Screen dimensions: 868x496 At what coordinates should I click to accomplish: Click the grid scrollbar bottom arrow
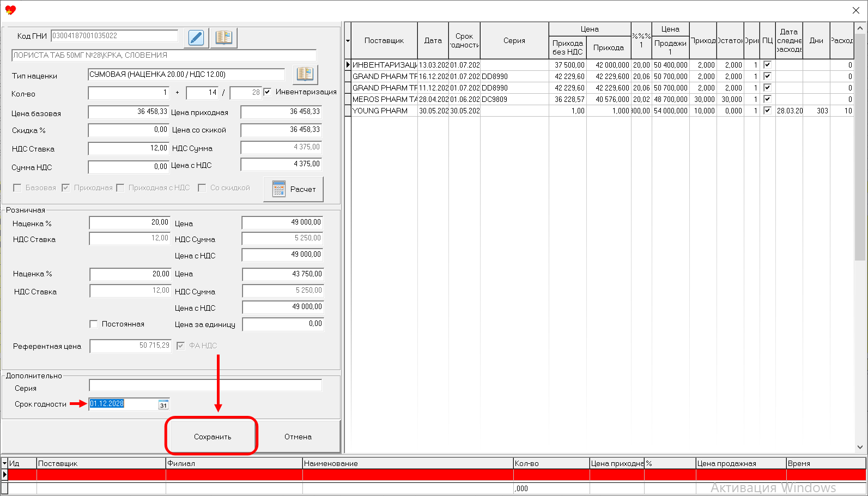pos(860,447)
